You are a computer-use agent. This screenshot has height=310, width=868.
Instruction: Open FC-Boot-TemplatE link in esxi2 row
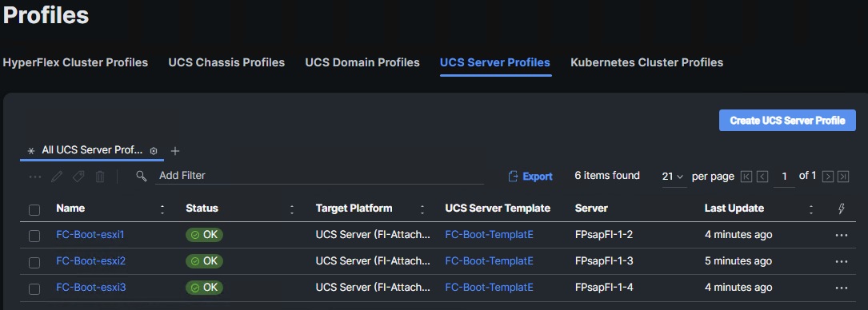(x=490, y=260)
